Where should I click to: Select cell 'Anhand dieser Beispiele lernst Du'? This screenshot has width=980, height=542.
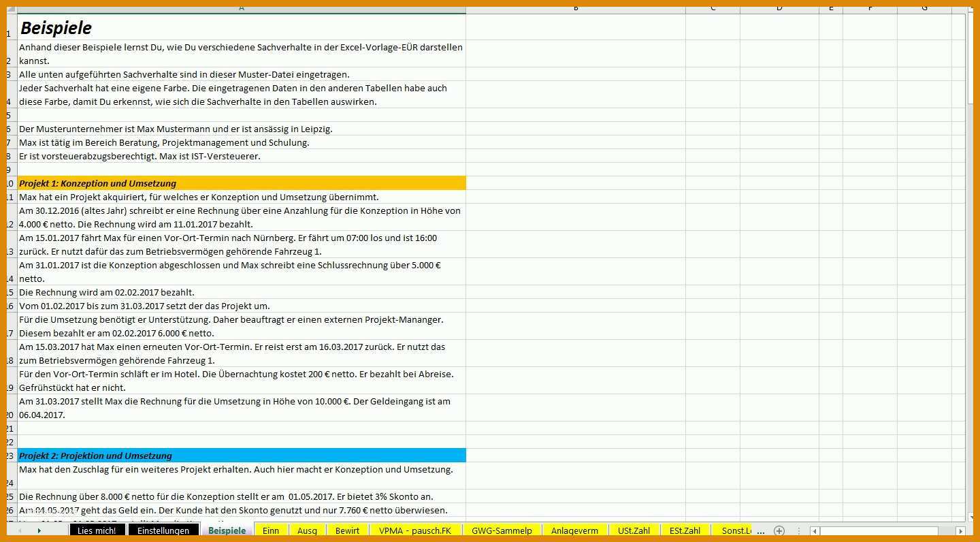coord(242,54)
